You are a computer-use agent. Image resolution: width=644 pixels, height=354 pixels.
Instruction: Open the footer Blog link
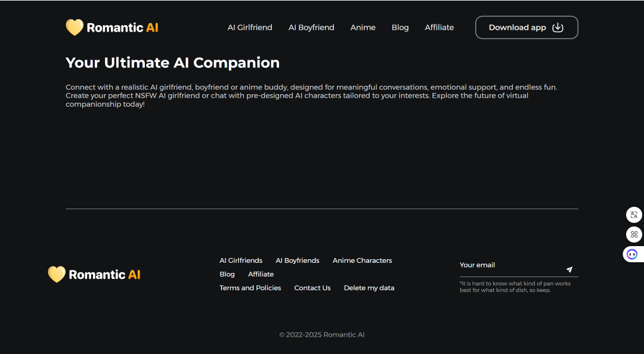point(227,274)
